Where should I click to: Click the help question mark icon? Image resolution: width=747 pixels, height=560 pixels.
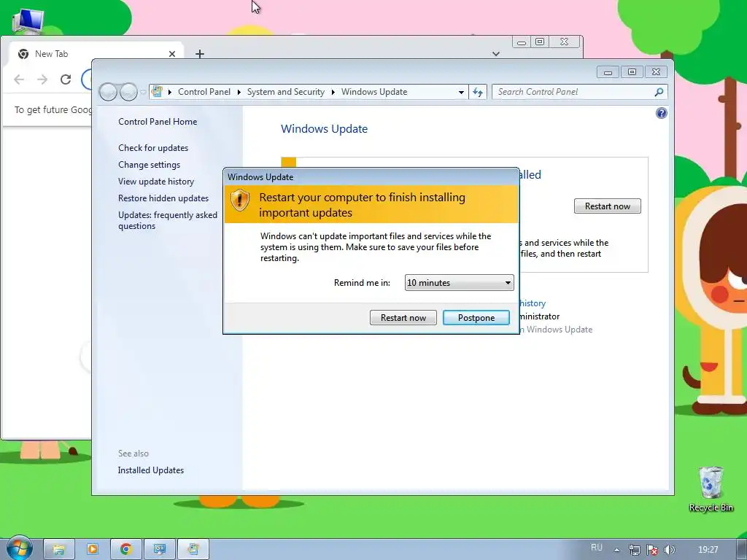(661, 113)
